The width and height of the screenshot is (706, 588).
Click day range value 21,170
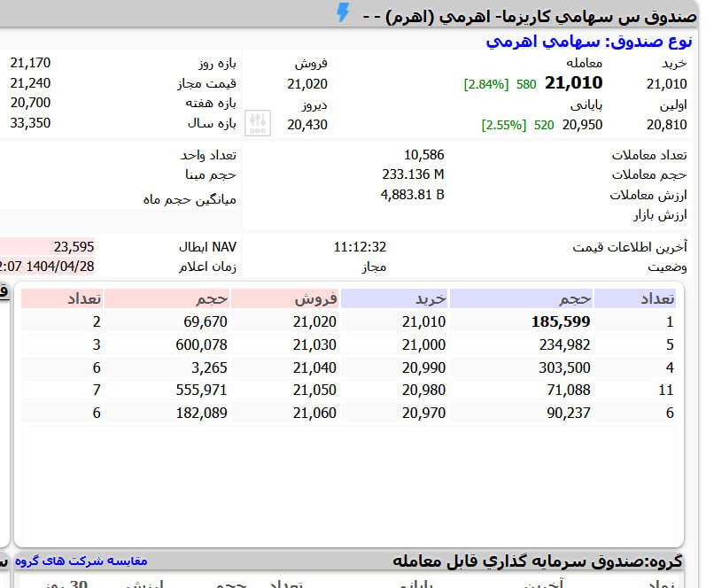30,63
